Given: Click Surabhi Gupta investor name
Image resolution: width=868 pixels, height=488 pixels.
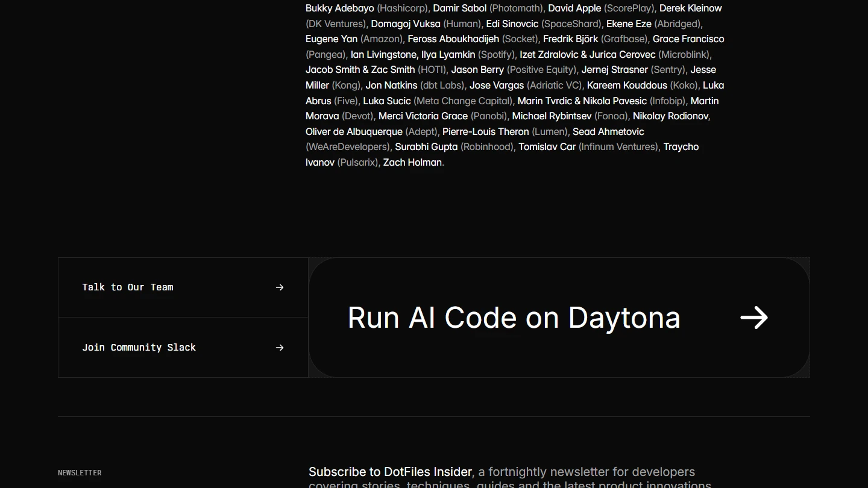Looking at the screenshot, I should 426,147.
